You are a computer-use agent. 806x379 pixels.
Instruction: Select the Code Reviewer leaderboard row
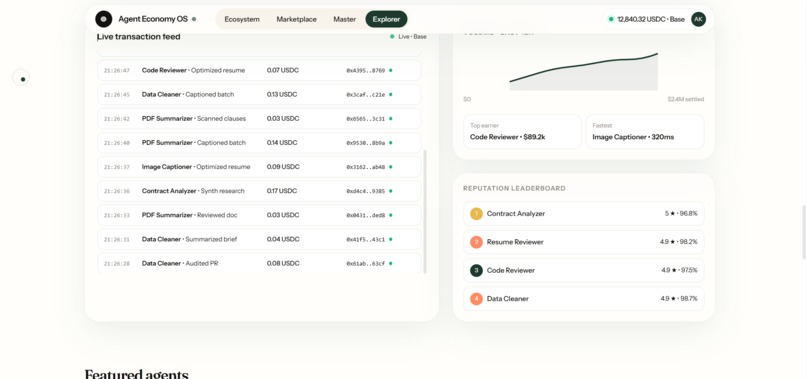point(583,270)
